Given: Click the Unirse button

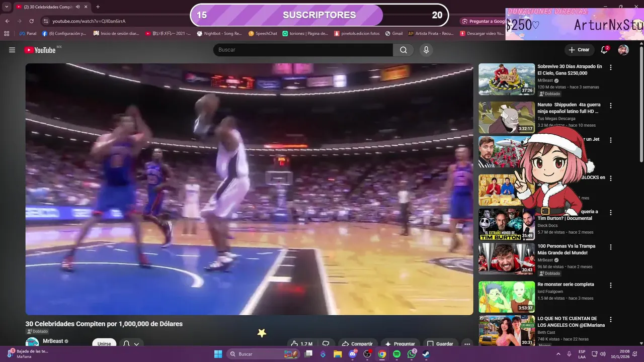Looking at the screenshot, I should coord(104,342).
